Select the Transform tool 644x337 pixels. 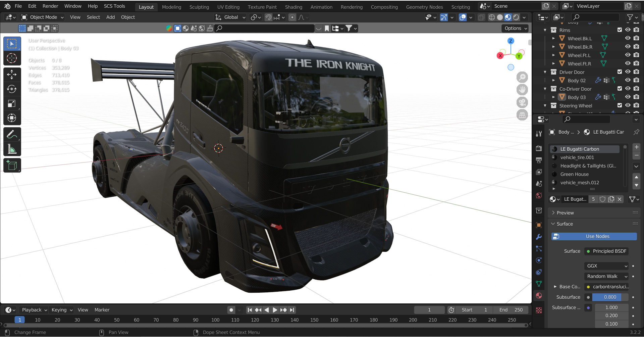[x=12, y=118]
